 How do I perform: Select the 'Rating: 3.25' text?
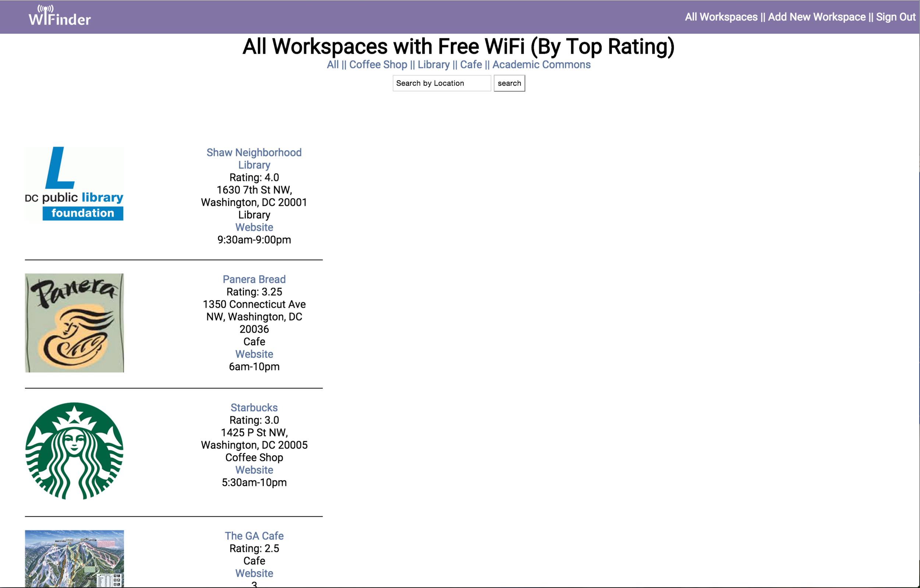tap(254, 292)
